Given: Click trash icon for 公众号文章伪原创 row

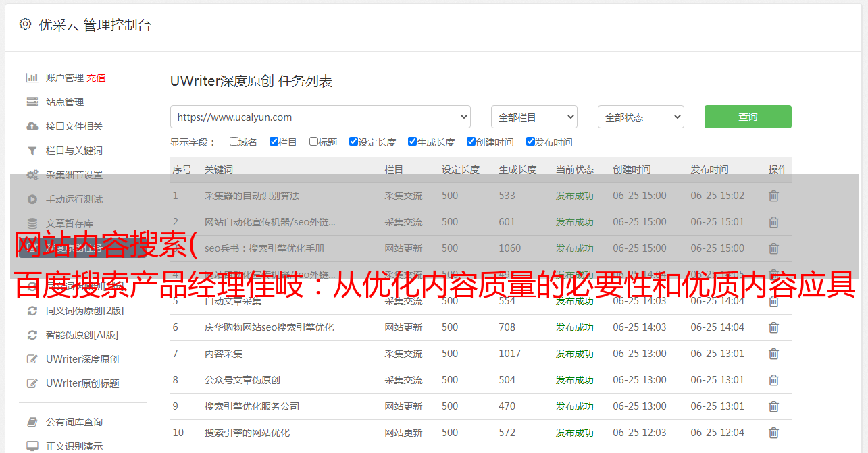Looking at the screenshot, I should (773, 380).
